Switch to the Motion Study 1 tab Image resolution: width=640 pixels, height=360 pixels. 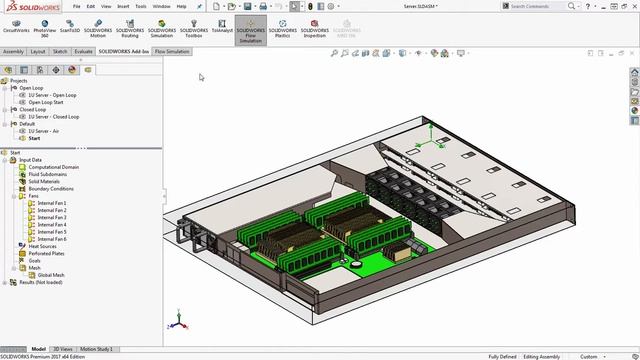[96, 349]
